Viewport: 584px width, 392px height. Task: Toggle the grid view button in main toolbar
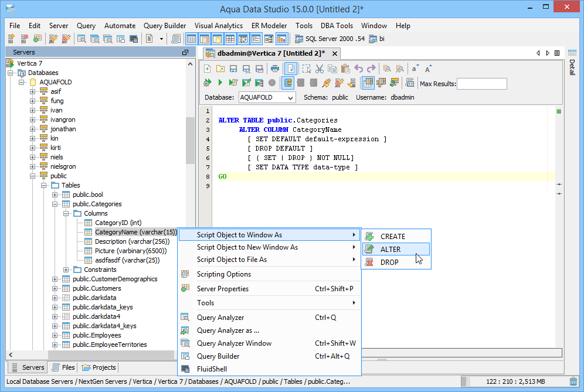[230, 39]
